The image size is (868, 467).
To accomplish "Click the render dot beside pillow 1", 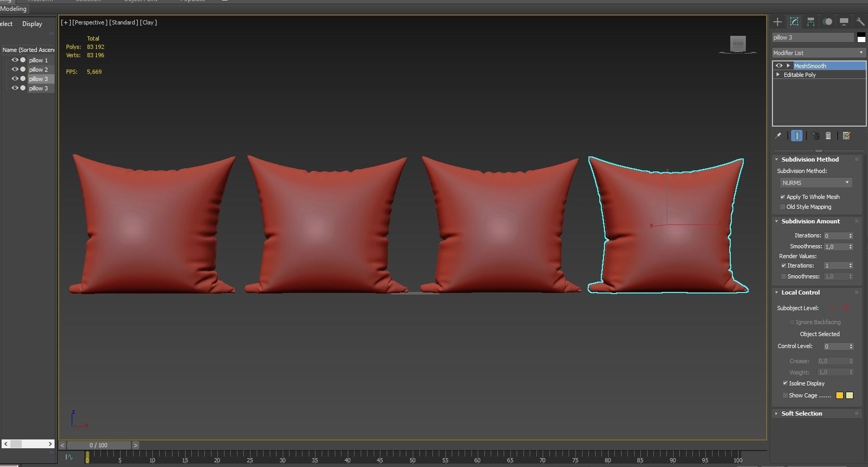I will pos(23,60).
